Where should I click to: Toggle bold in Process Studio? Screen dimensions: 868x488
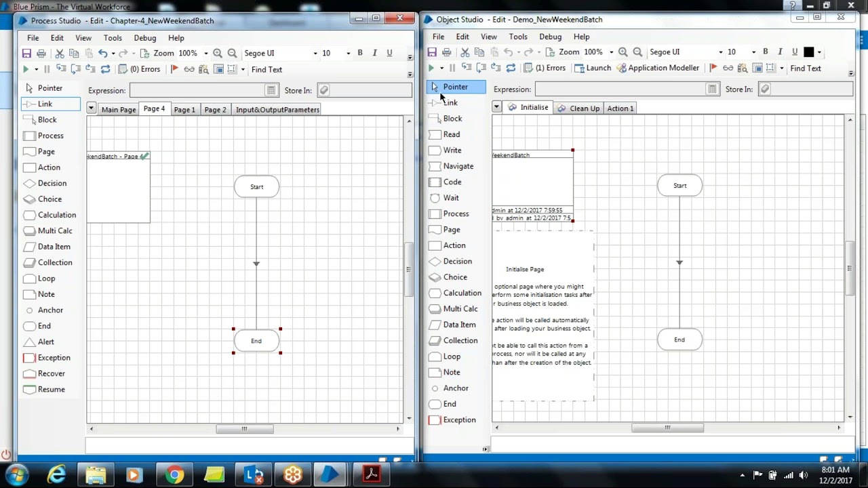[x=360, y=53]
